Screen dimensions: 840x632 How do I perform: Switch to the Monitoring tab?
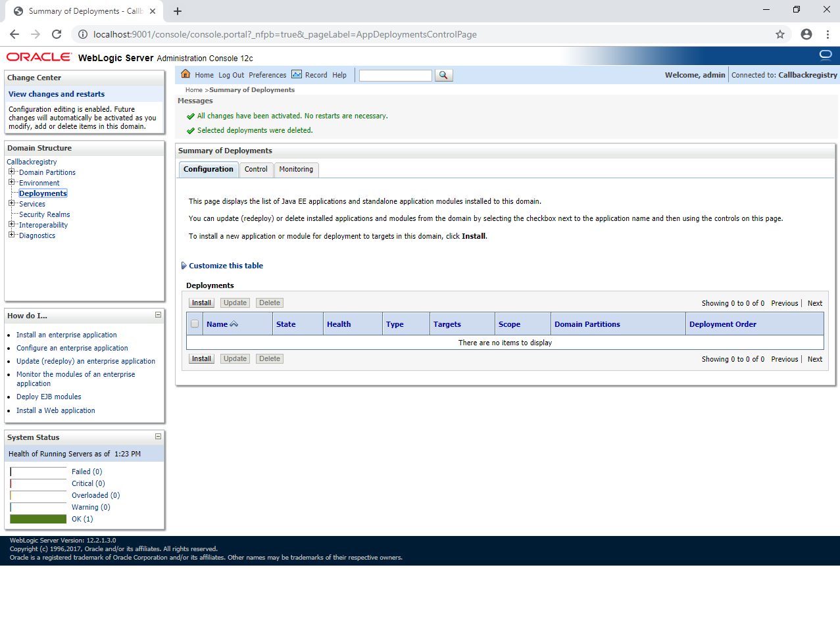(296, 170)
